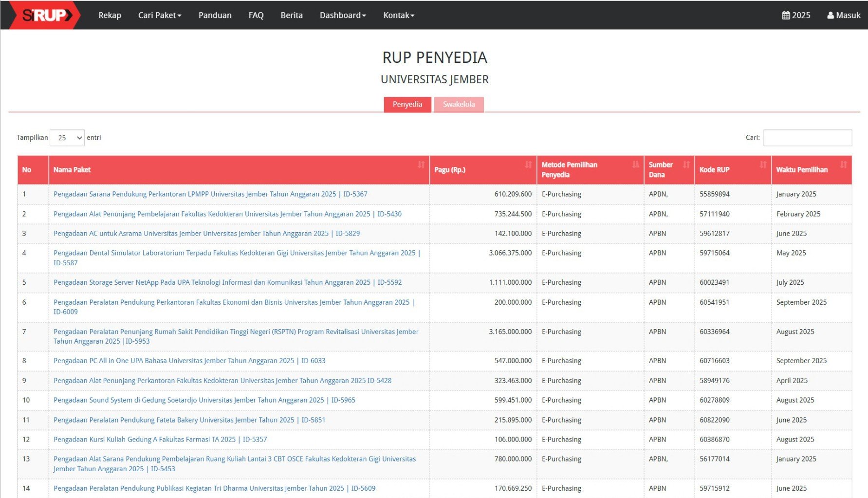Sort table by Pagu (Rp.) sort icon
868x498 pixels.
[528, 165]
